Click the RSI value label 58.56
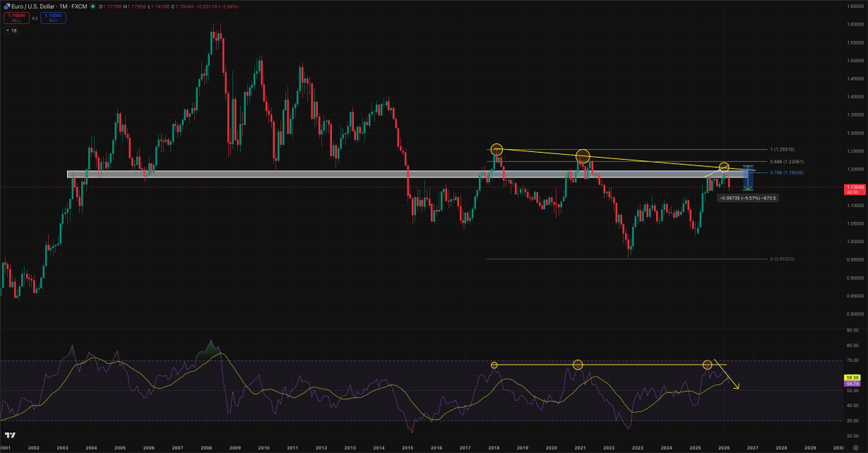The image size is (868, 453). pyautogui.click(x=851, y=378)
